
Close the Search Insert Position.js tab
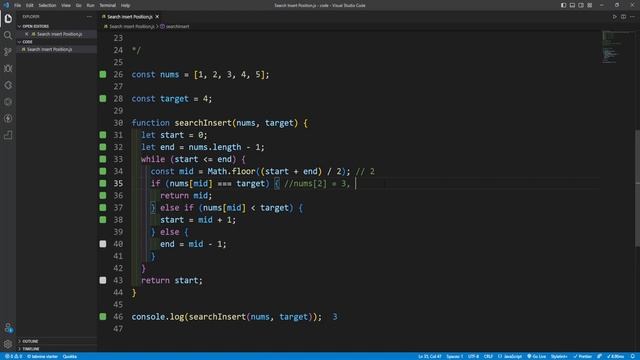tap(157, 17)
